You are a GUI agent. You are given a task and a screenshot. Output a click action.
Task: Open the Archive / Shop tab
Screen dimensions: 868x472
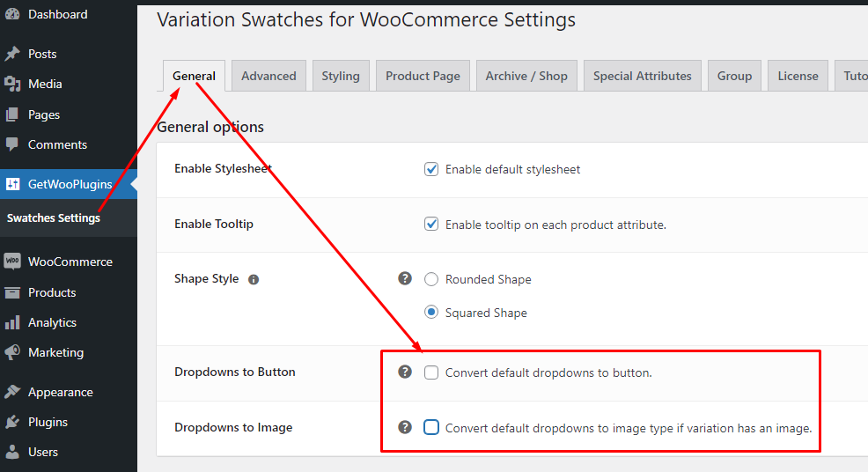[526, 76]
